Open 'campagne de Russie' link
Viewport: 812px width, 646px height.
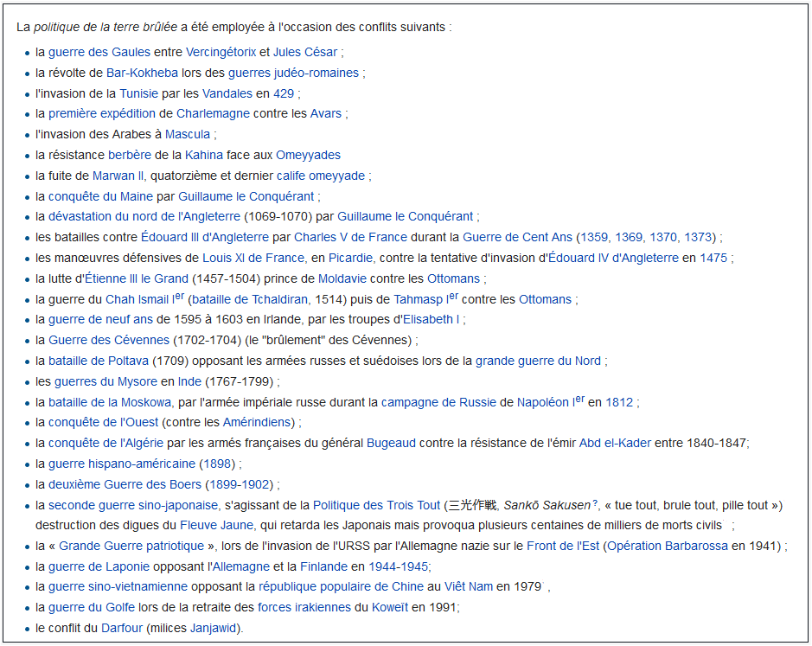click(438, 402)
